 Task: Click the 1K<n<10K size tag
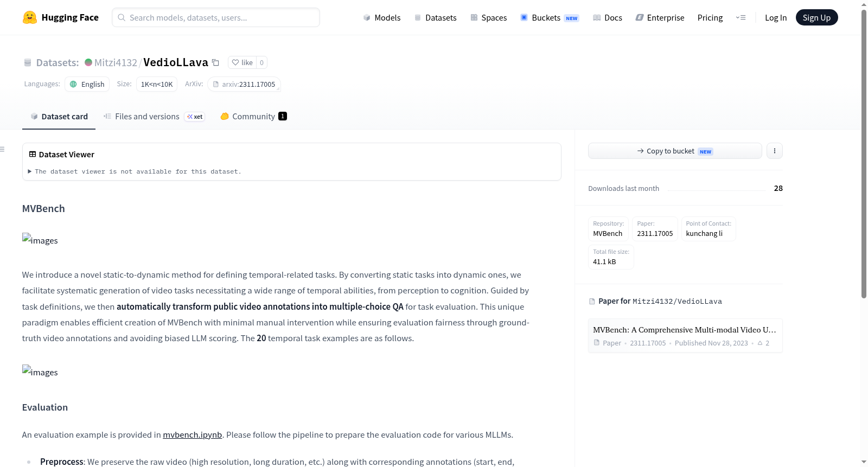(157, 84)
